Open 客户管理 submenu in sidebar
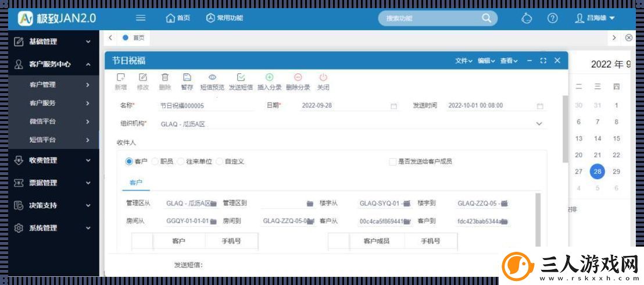Image resolution: width=644 pixels, height=285 pixels. click(54, 85)
